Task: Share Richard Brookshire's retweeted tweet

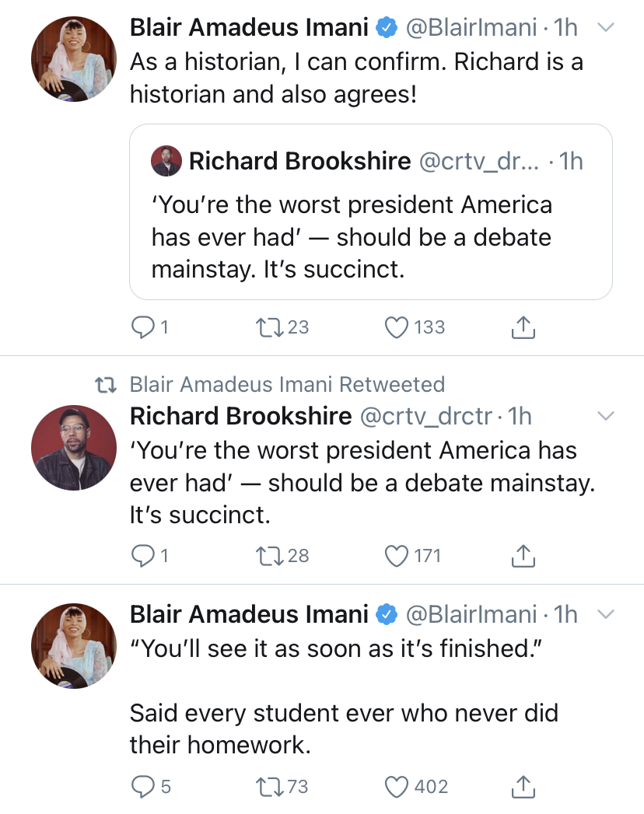Action: point(523,555)
